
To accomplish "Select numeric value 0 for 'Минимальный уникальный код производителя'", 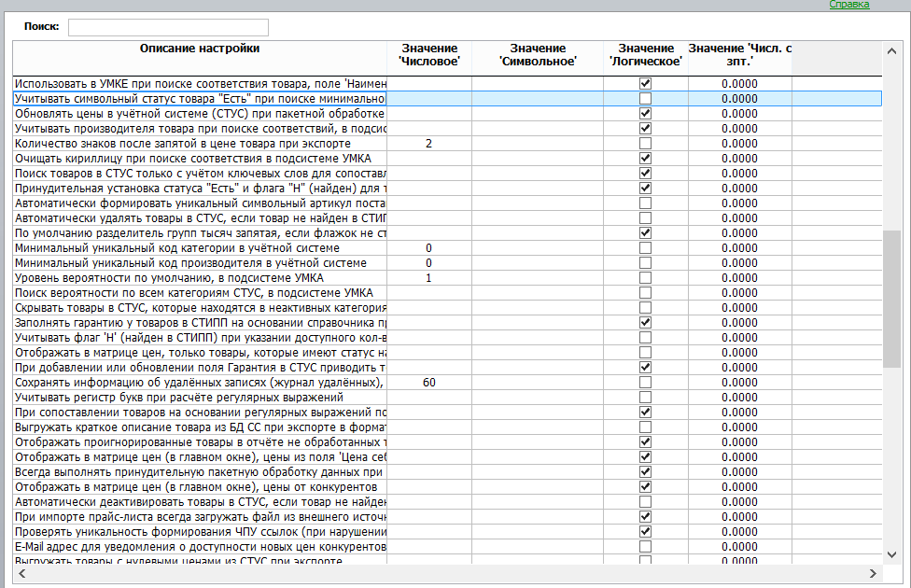I will [x=428, y=263].
